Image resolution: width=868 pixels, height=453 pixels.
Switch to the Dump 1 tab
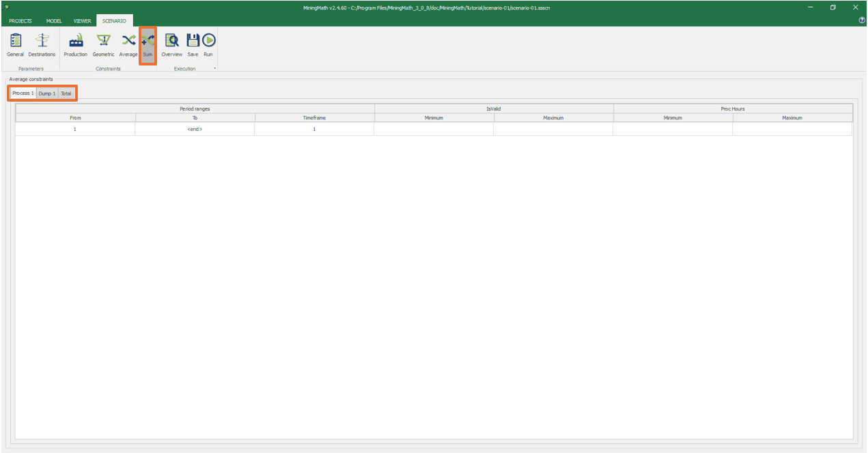pyautogui.click(x=47, y=93)
